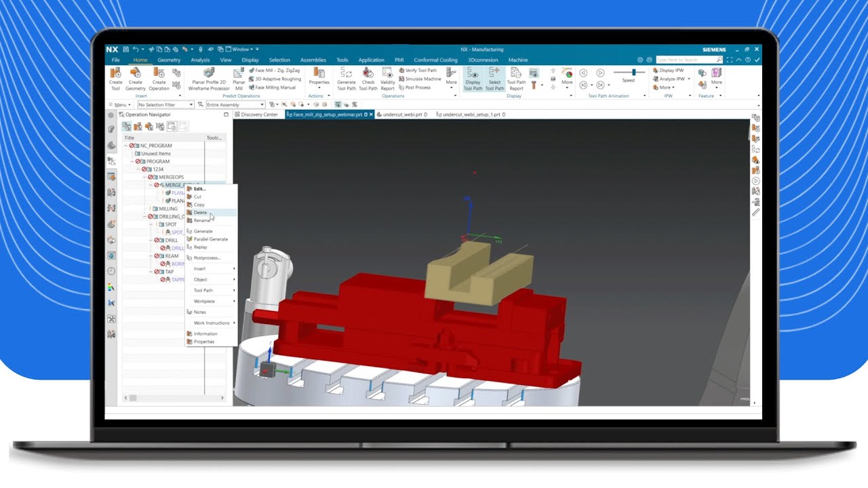868x488 pixels.
Task: Select Delete in the context menu
Action: [x=212, y=213]
